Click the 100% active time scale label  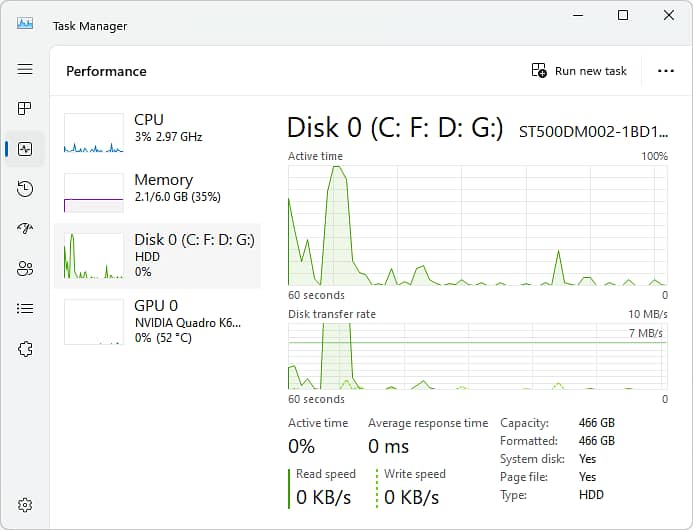click(655, 156)
